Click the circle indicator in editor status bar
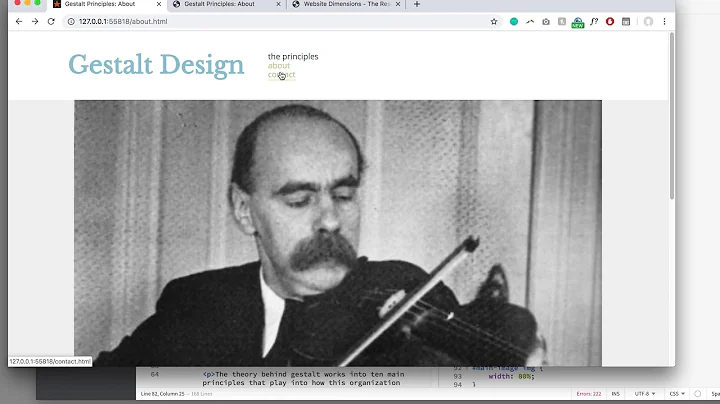 coord(698,394)
